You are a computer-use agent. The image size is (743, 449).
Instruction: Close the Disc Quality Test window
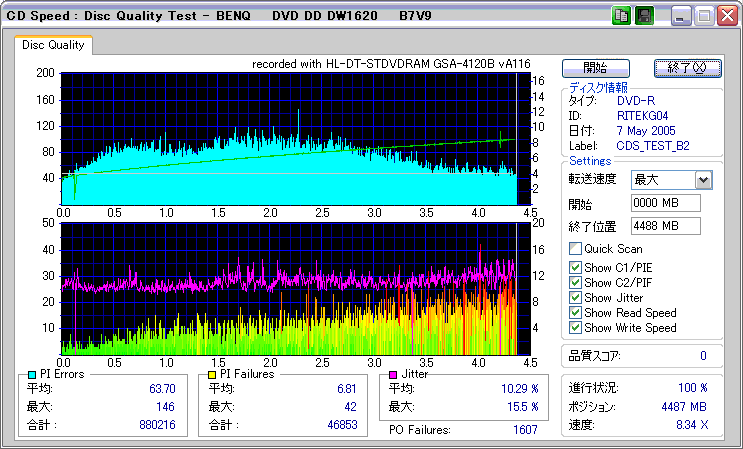click(x=727, y=15)
